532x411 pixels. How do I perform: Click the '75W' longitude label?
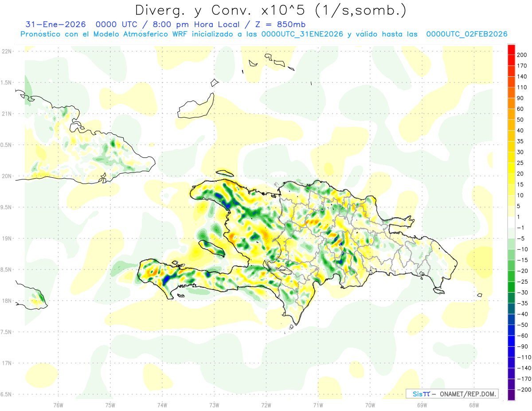pyautogui.click(x=110, y=405)
